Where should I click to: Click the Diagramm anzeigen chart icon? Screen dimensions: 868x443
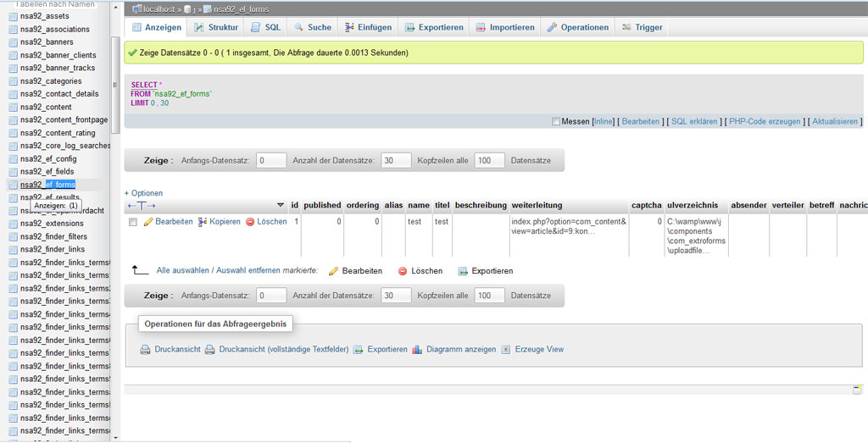coord(417,350)
